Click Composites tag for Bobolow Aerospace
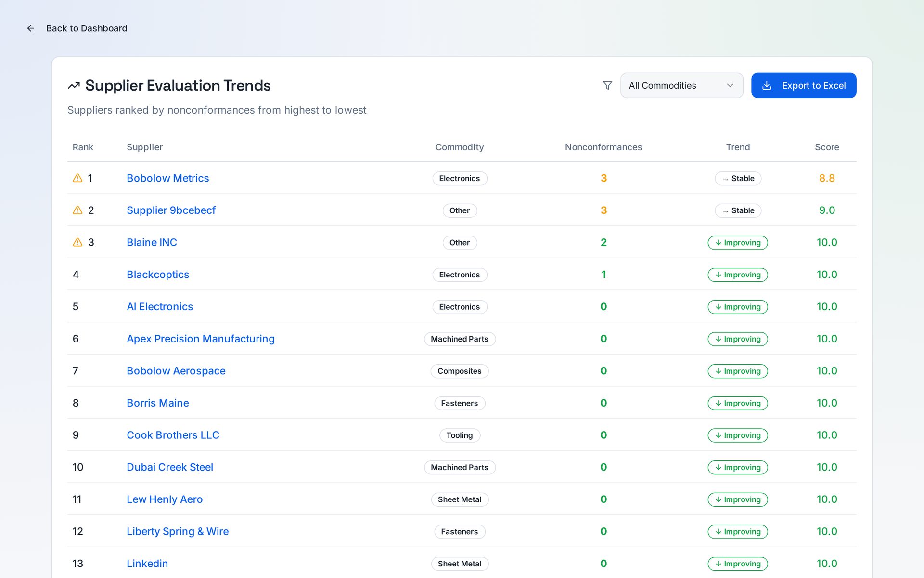Viewport: 924px width, 578px height. (x=460, y=371)
